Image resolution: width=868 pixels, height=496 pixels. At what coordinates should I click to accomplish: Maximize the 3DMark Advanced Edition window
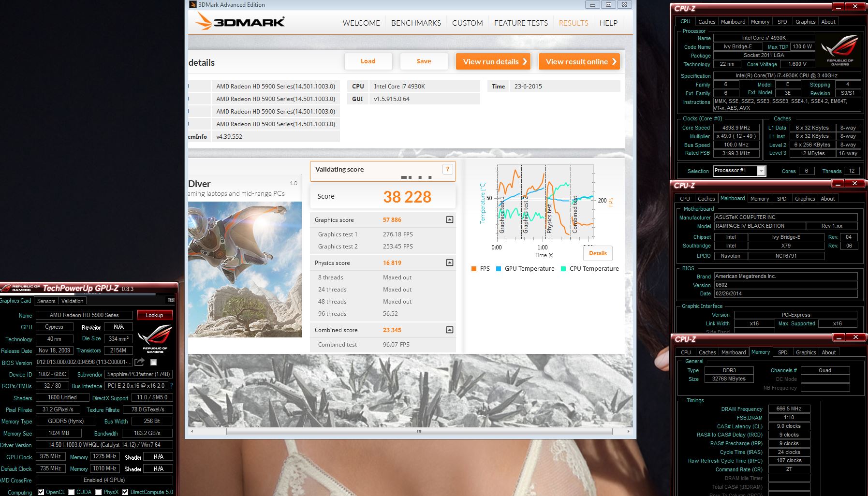(x=608, y=4)
